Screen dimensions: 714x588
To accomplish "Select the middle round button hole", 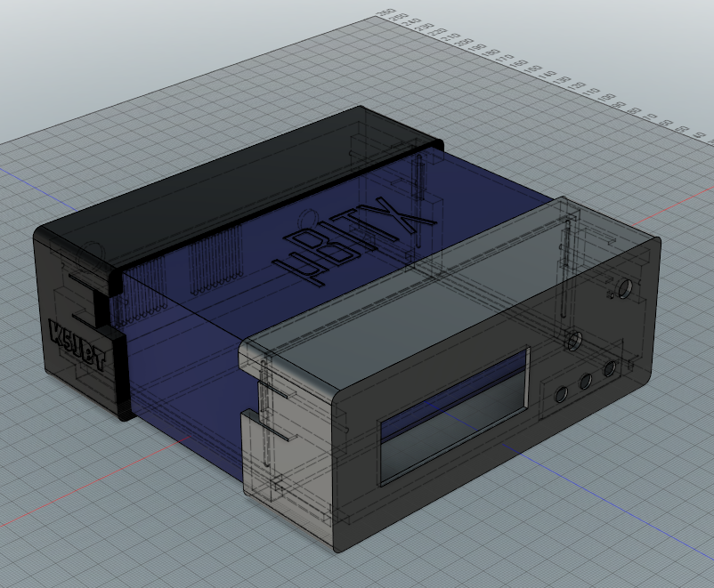I will click(585, 382).
